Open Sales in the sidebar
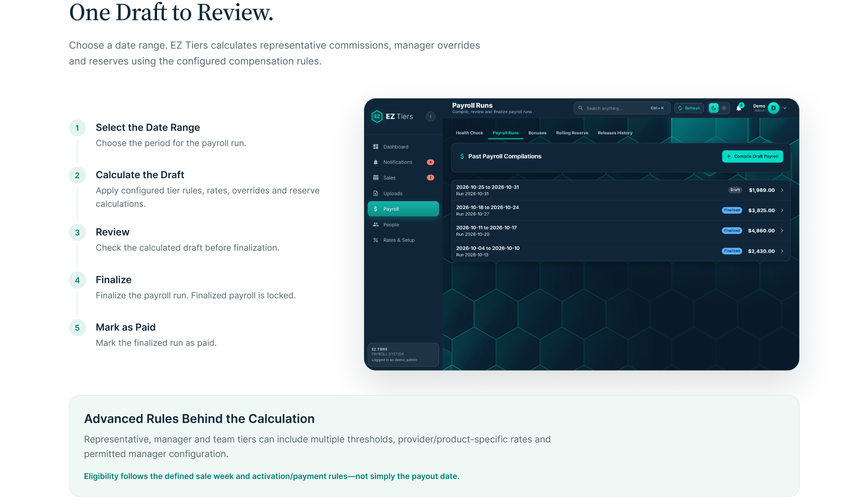Viewport: 863px width, 504px height. [x=403, y=178]
